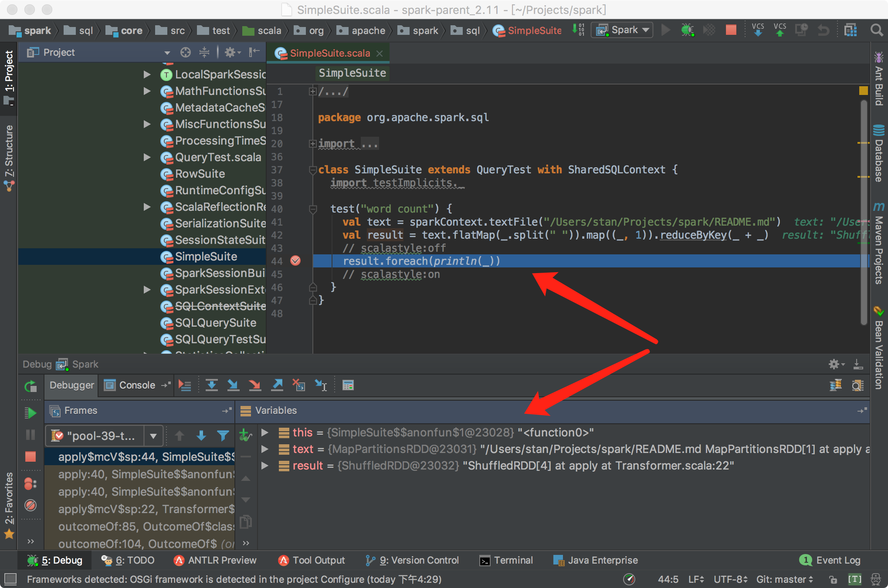
Task: Toggle breakpoint on line 44
Action: [x=295, y=261]
